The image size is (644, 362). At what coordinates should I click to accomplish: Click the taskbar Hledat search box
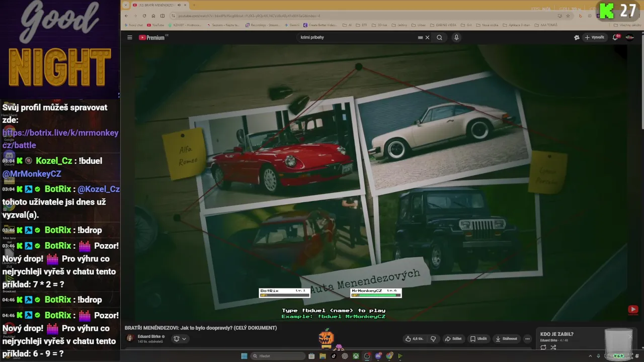[x=278, y=356]
